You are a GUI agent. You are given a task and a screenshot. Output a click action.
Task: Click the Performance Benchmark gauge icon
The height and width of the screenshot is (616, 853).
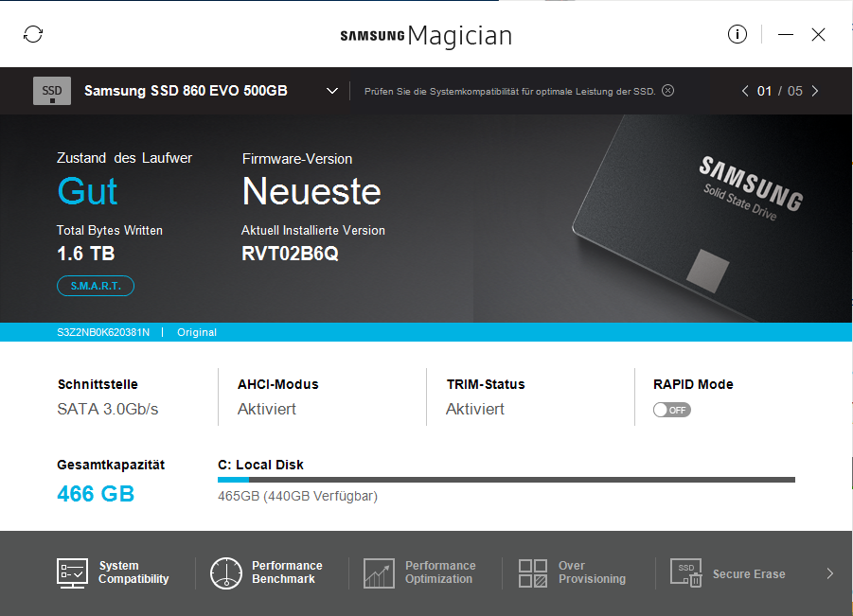(225, 573)
